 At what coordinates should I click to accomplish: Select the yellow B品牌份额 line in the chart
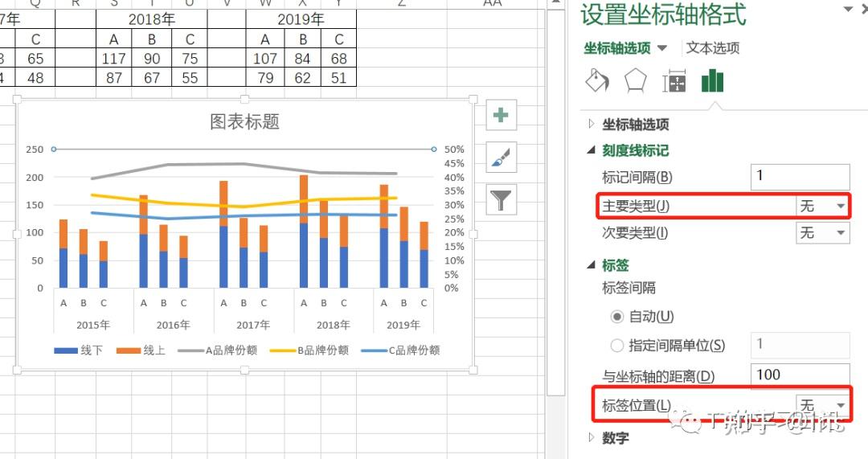pos(244,207)
